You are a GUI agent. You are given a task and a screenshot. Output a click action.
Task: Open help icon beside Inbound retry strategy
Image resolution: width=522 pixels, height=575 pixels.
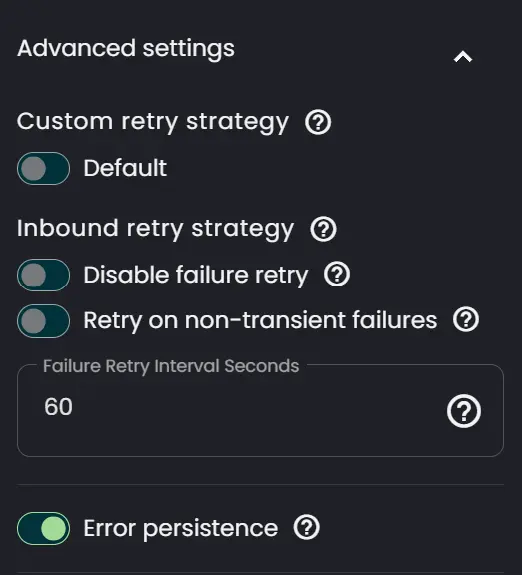click(323, 229)
